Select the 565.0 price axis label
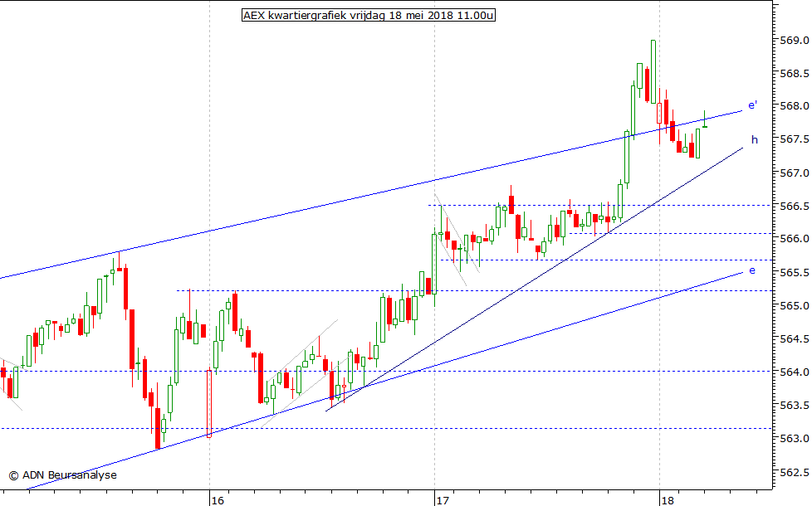Screen dimensions: 812x506 click(x=794, y=305)
